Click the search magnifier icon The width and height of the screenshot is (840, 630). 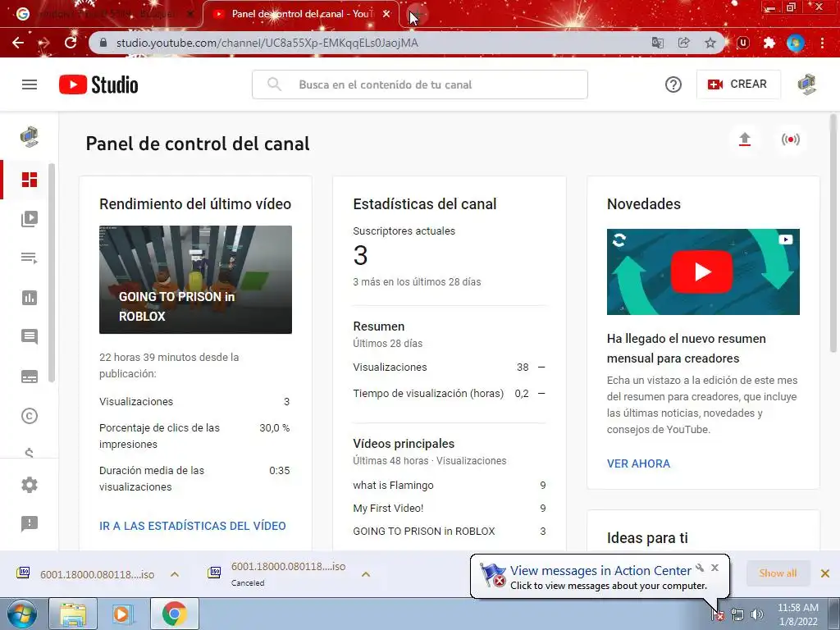point(274,84)
